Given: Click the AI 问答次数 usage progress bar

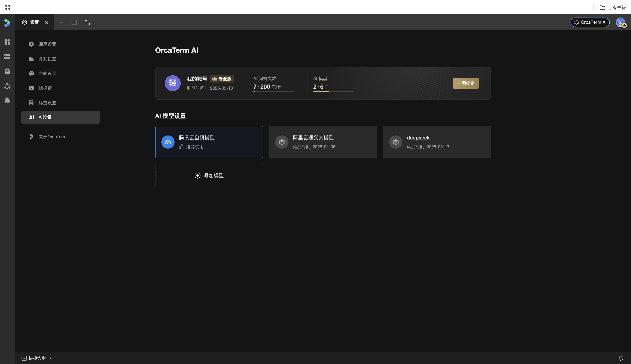Looking at the screenshot, I should [273, 91].
